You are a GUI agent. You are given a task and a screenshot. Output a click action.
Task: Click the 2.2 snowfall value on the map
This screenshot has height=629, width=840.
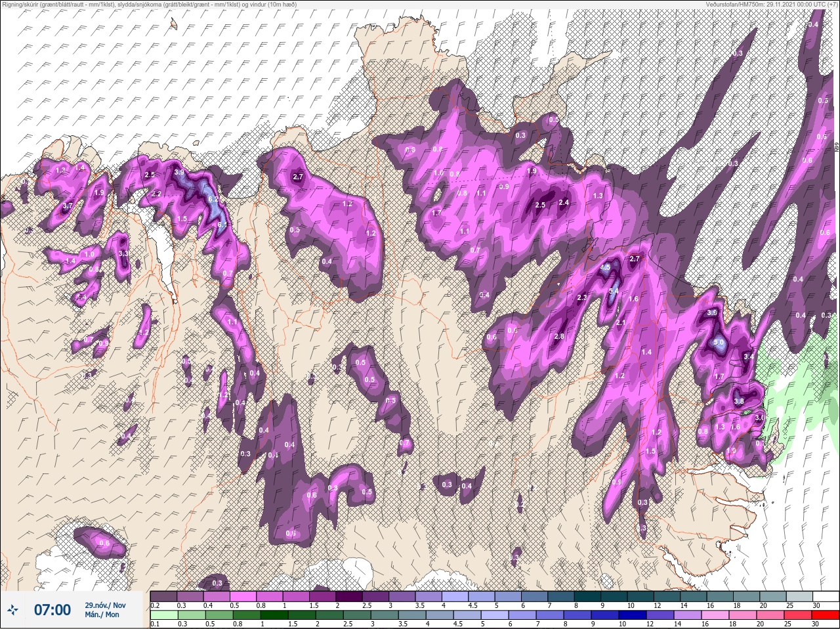click(156, 194)
